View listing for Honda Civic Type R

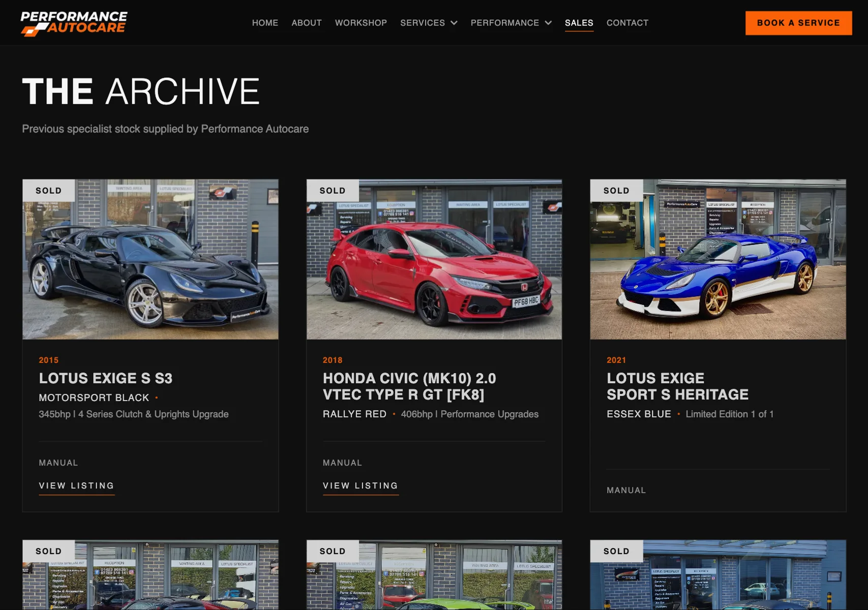(x=361, y=486)
